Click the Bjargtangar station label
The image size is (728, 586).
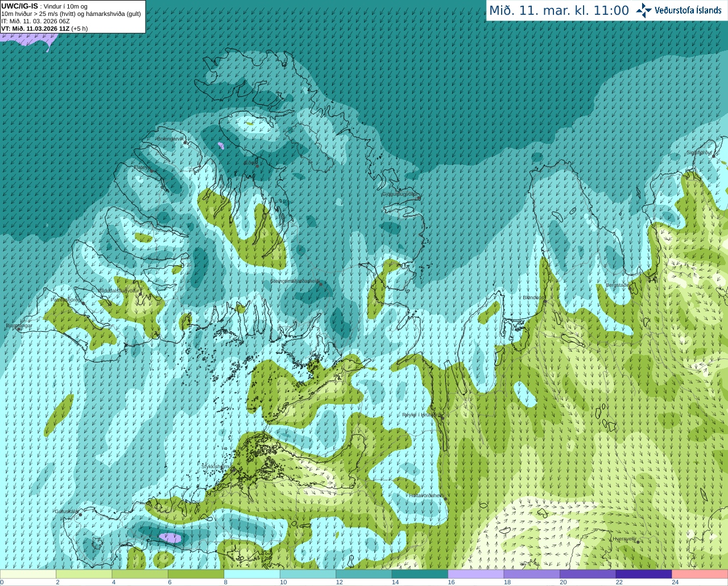19,325
